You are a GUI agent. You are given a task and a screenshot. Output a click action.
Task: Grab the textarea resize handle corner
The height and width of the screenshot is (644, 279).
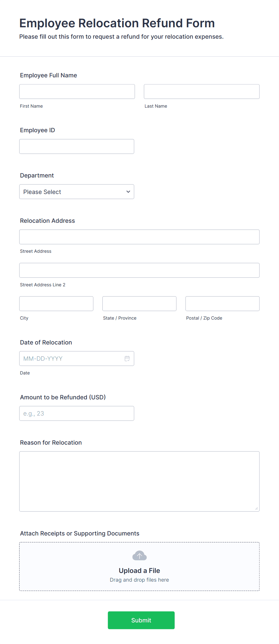point(256,508)
